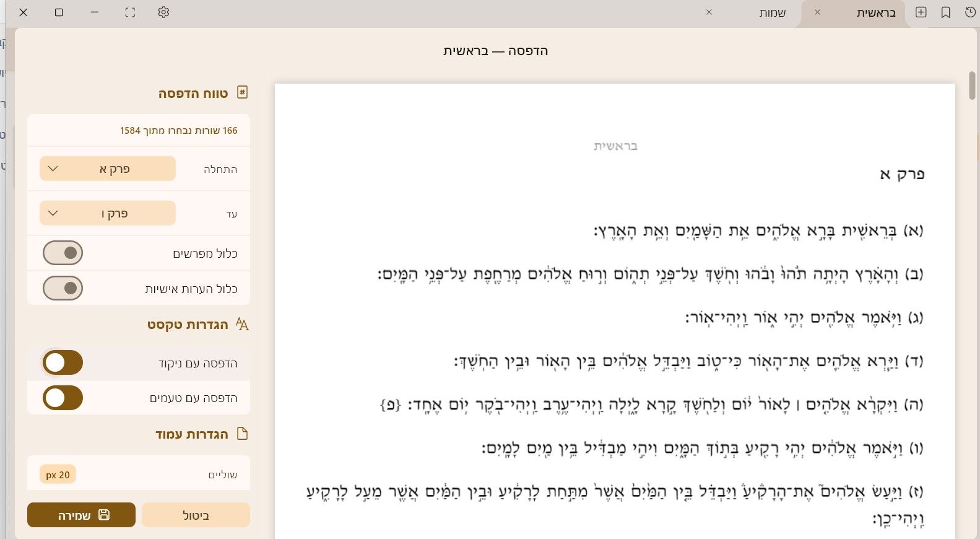Click the dialog title "הדפסה — בראשית"
The height and width of the screenshot is (539, 980).
[x=496, y=51]
